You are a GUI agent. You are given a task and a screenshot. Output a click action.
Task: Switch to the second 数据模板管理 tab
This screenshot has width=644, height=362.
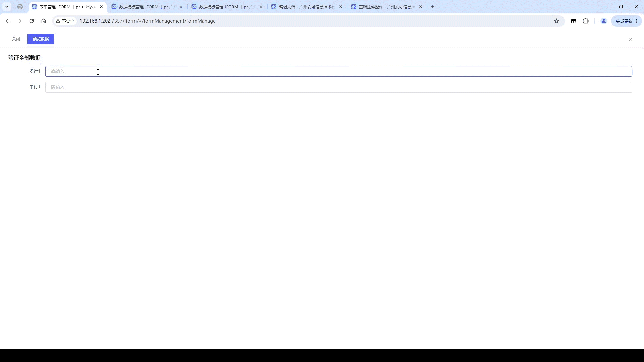point(226,7)
